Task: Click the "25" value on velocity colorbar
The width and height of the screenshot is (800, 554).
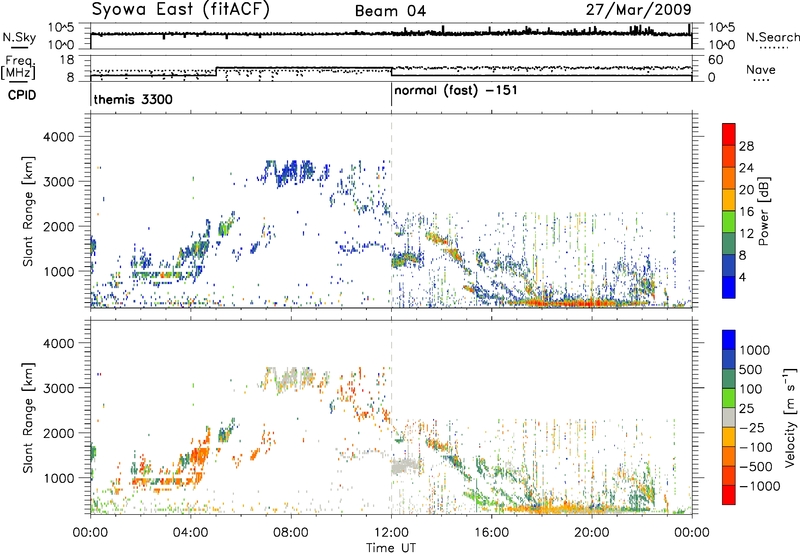Action: click(747, 408)
